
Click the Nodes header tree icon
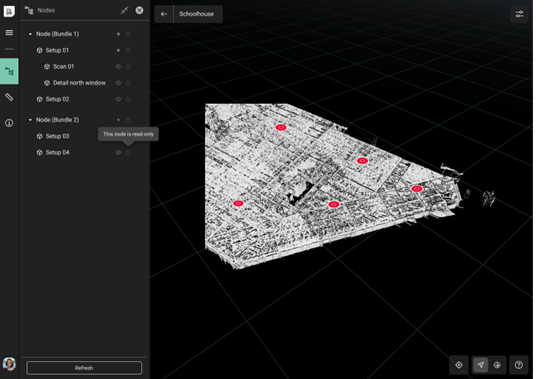(29, 10)
